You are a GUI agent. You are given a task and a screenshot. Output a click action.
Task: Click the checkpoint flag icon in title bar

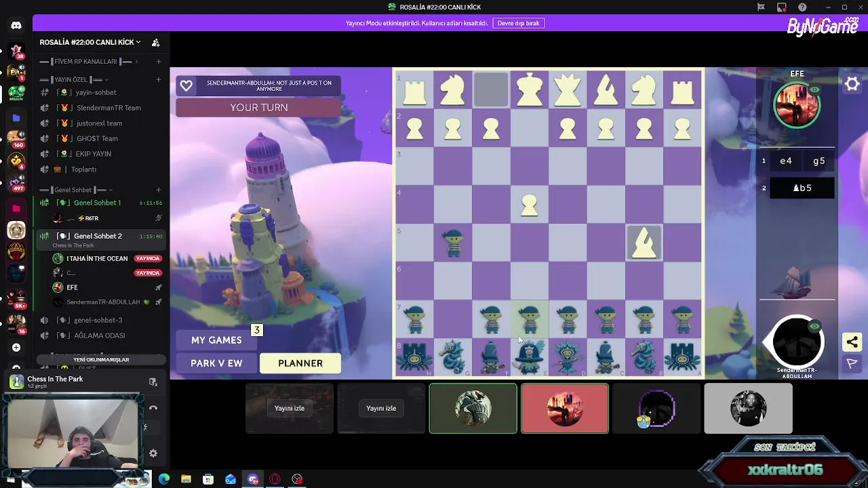761,7
